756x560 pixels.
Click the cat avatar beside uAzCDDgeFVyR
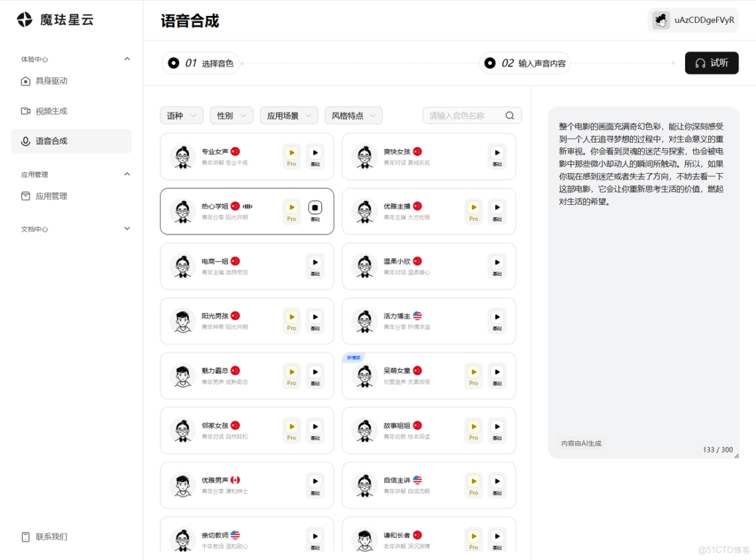click(x=660, y=20)
